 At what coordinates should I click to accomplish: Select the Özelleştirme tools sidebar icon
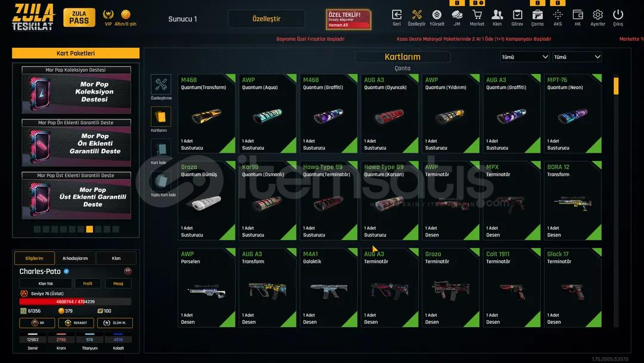click(161, 85)
